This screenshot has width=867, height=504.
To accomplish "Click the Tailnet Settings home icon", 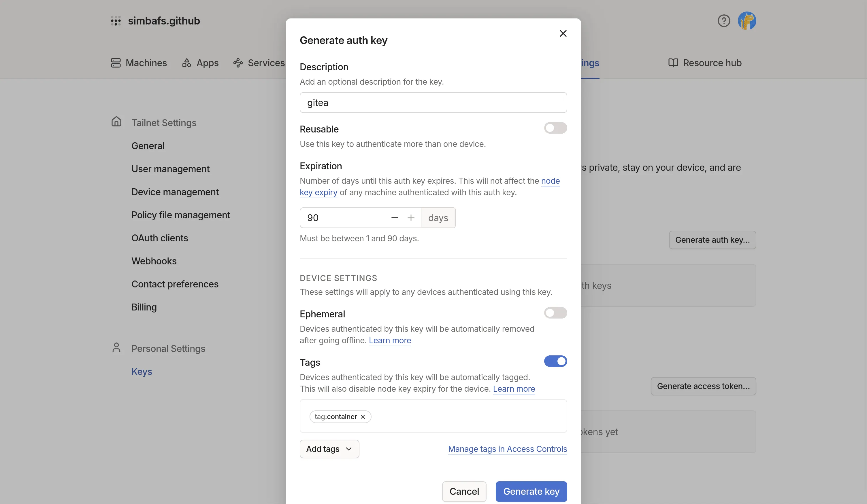I will pos(116,122).
